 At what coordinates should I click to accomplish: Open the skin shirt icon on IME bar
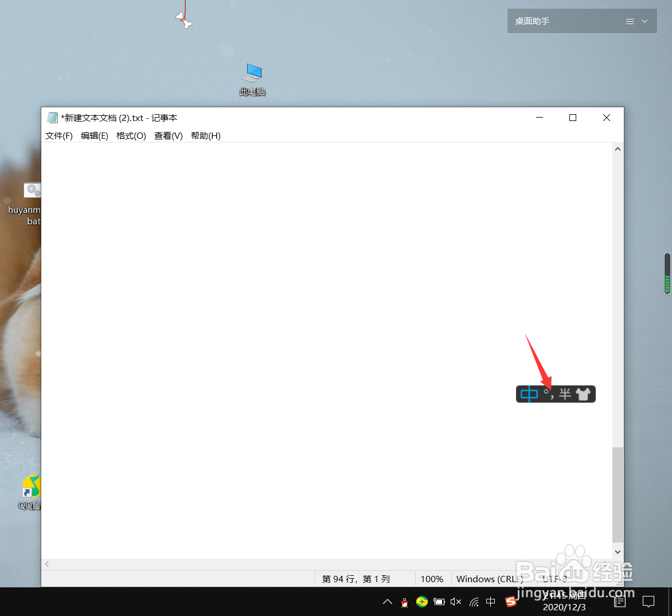(583, 394)
